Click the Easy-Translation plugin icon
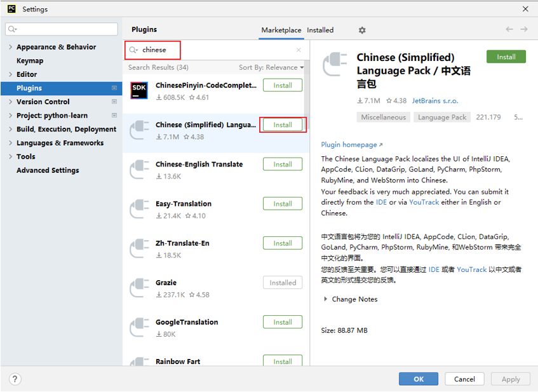Viewport: 538px width, 392px height. point(139,210)
